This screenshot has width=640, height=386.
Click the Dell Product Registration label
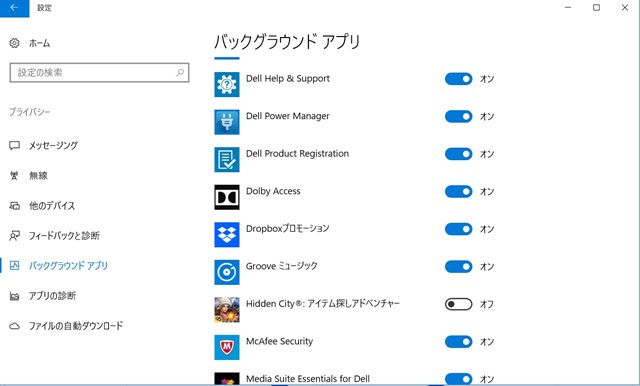[x=297, y=154]
